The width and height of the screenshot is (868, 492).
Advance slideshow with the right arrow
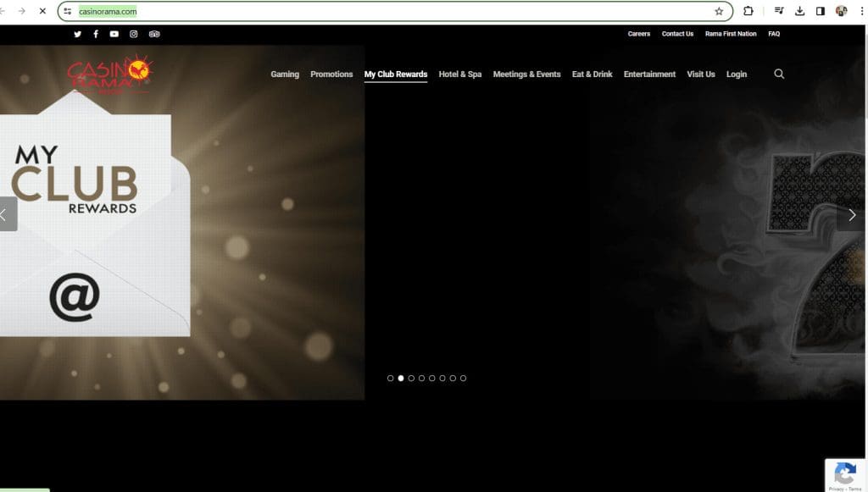[x=852, y=215]
